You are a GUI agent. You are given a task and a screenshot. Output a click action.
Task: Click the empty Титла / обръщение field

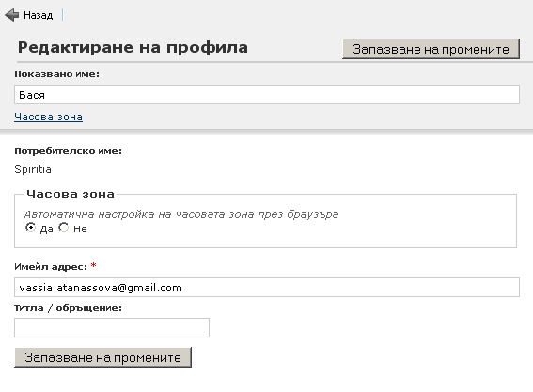tap(112, 328)
